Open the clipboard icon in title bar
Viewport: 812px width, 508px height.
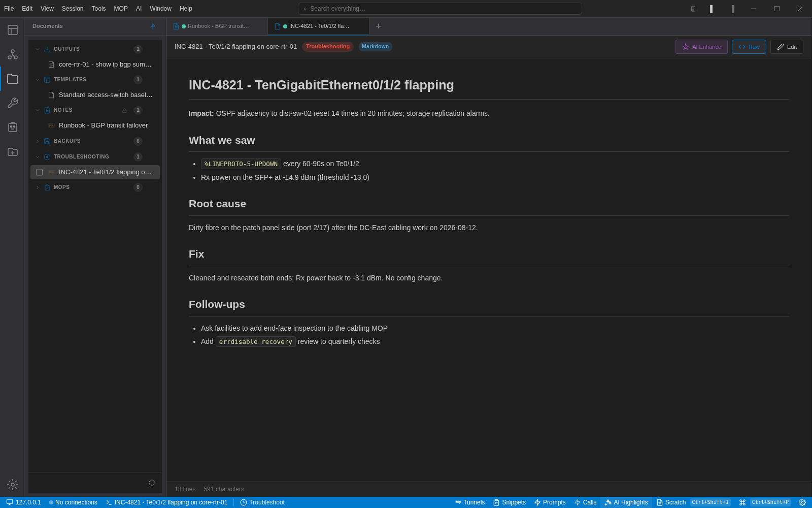(x=693, y=9)
